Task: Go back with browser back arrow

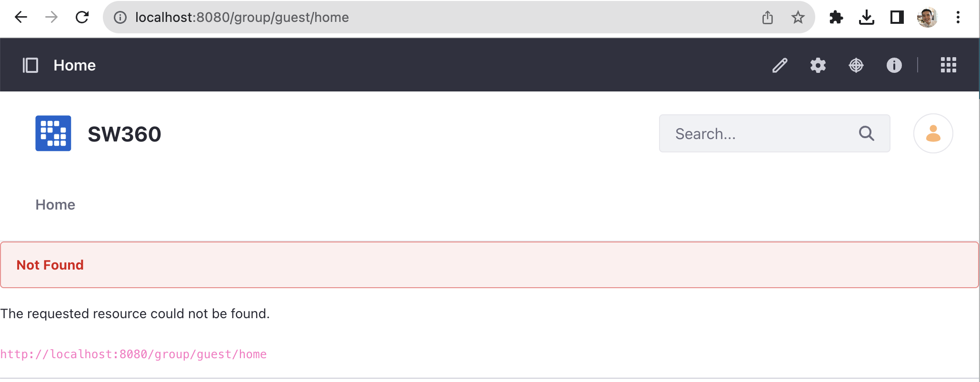Action: (21, 18)
